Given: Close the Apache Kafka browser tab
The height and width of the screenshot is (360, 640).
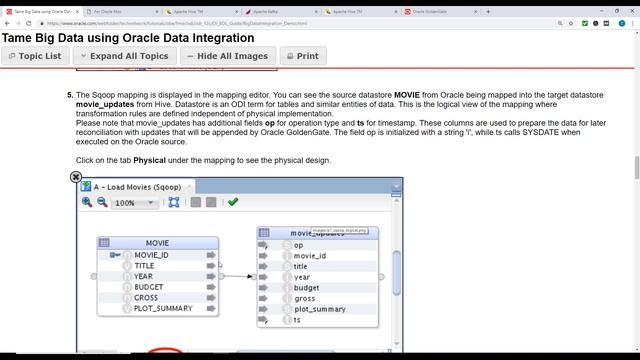Looking at the screenshot, I should [x=316, y=12].
